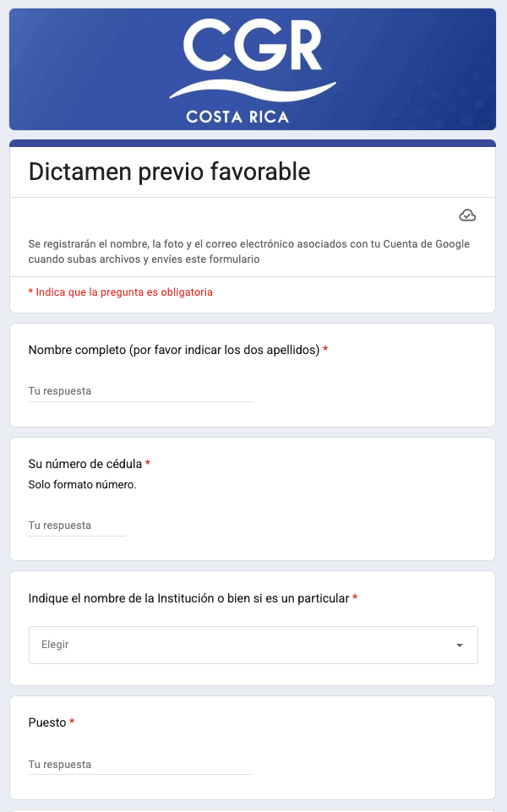
Task: Click the blue banner above the form title
Action: 253,141
